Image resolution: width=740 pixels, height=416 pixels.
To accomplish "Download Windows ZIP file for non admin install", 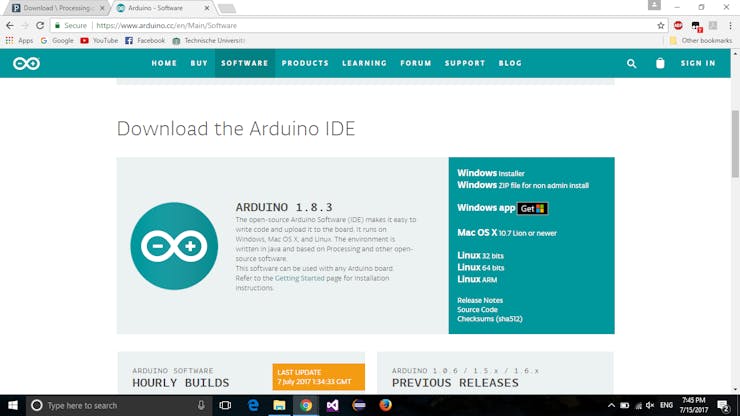I will (523, 185).
